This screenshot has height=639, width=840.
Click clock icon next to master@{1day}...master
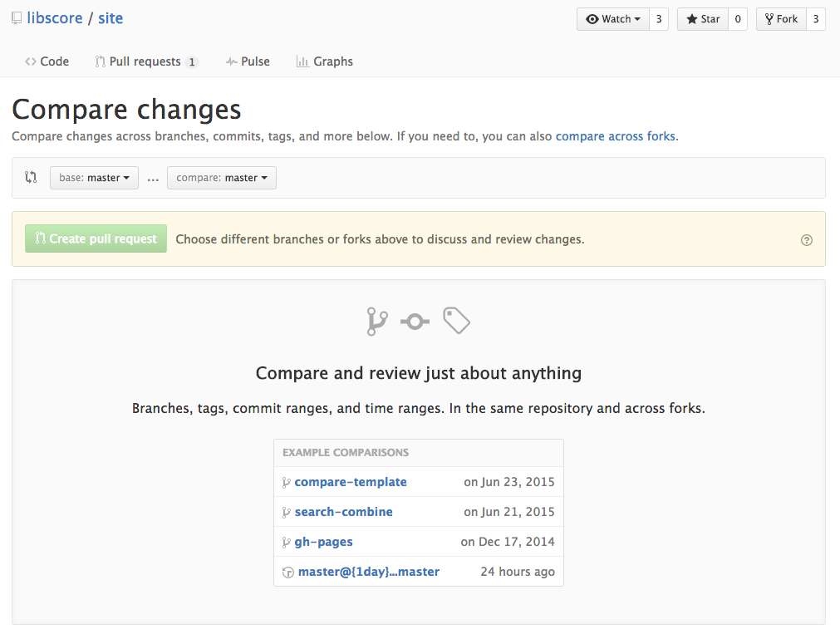(288, 573)
